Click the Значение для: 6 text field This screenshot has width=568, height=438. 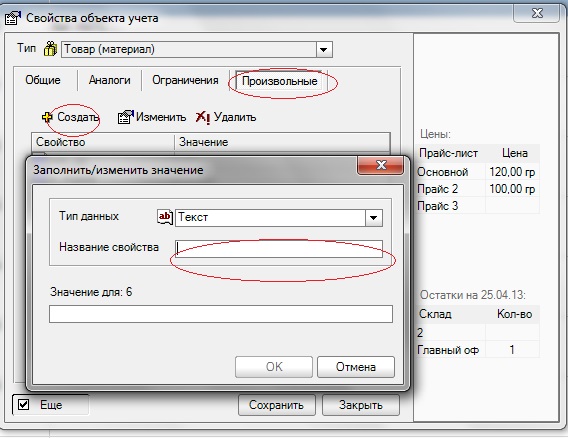coord(221,314)
